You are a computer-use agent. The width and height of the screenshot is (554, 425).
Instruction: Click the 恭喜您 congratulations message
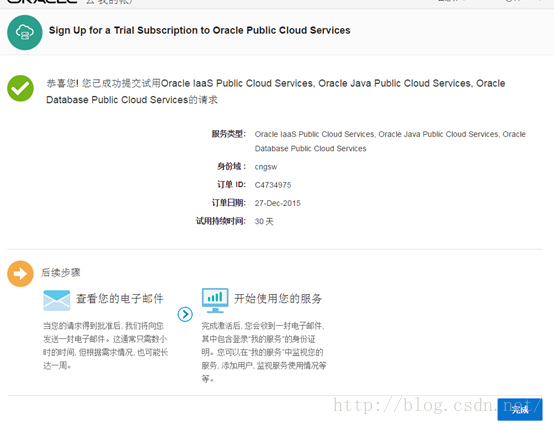coord(276,92)
